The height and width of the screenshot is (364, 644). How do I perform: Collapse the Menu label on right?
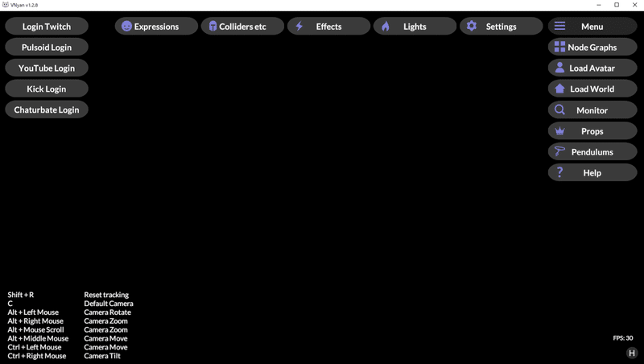pos(592,27)
